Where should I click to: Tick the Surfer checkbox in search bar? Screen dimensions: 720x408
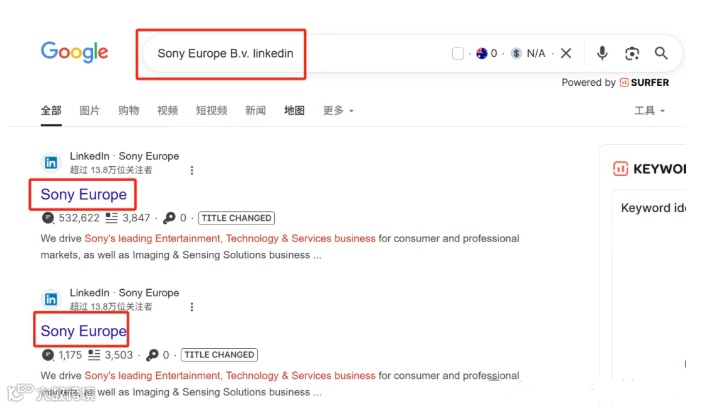458,54
